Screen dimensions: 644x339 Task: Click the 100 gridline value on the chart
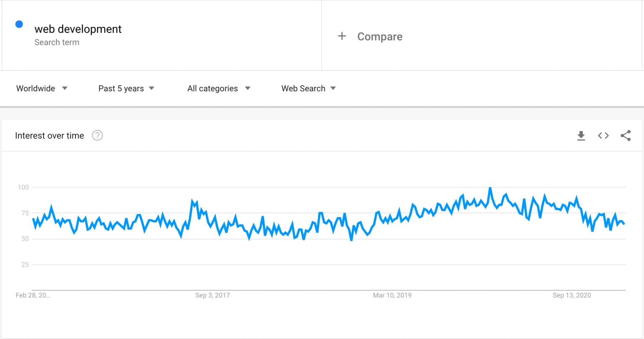click(x=24, y=187)
